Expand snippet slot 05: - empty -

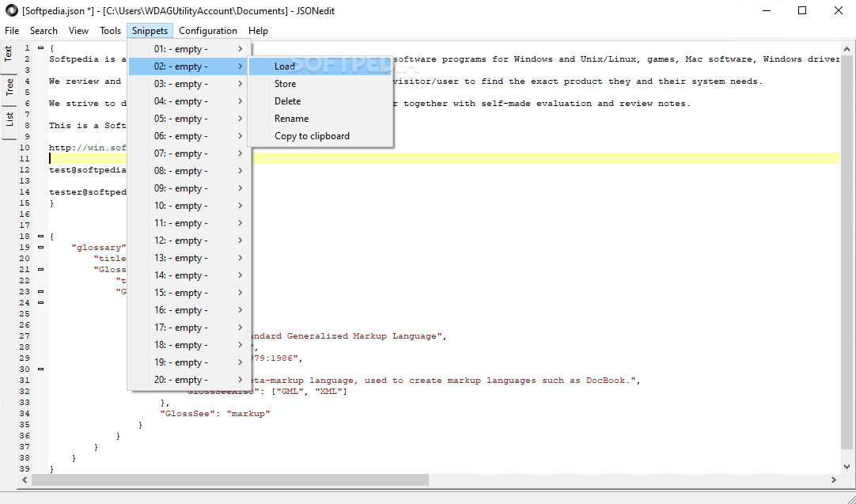click(x=189, y=119)
